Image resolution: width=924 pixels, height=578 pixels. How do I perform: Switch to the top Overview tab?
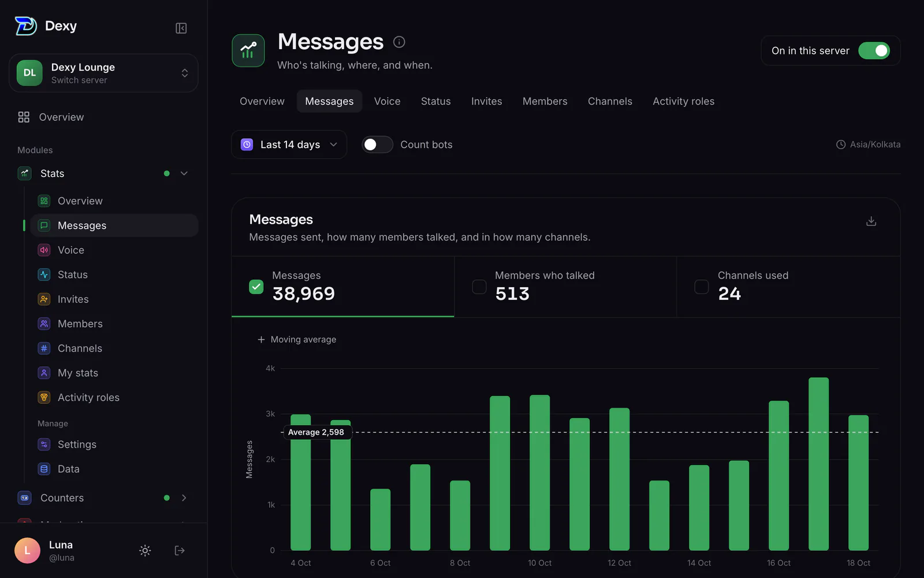(x=262, y=101)
